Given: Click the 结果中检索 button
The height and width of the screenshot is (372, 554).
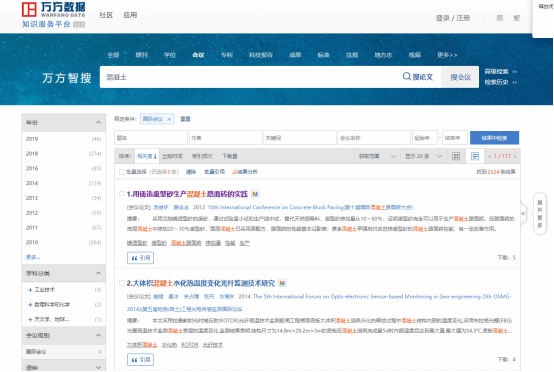Looking at the screenshot, I should pos(494,138).
